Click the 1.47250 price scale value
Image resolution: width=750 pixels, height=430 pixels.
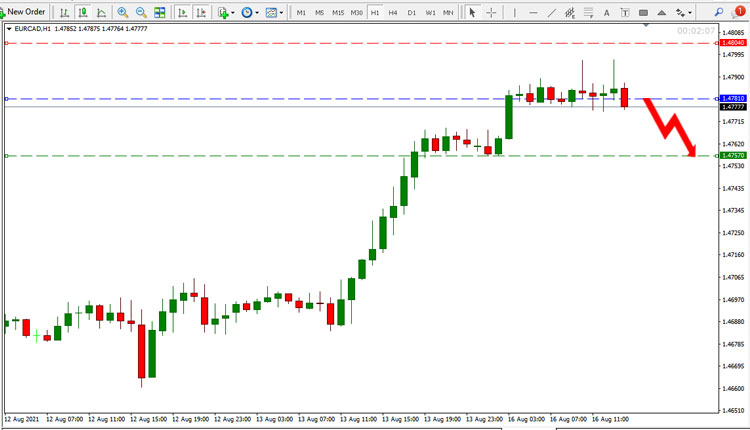click(734, 233)
